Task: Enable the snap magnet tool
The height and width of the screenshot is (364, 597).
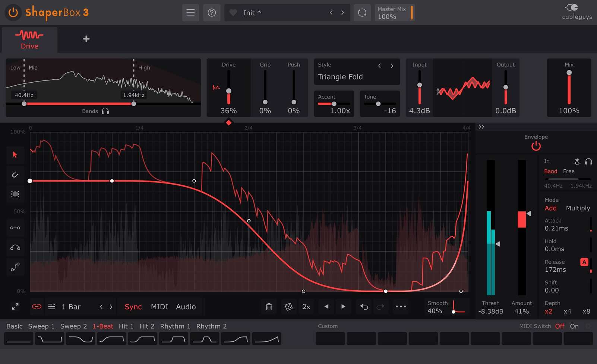Action: tap(15, 175)
